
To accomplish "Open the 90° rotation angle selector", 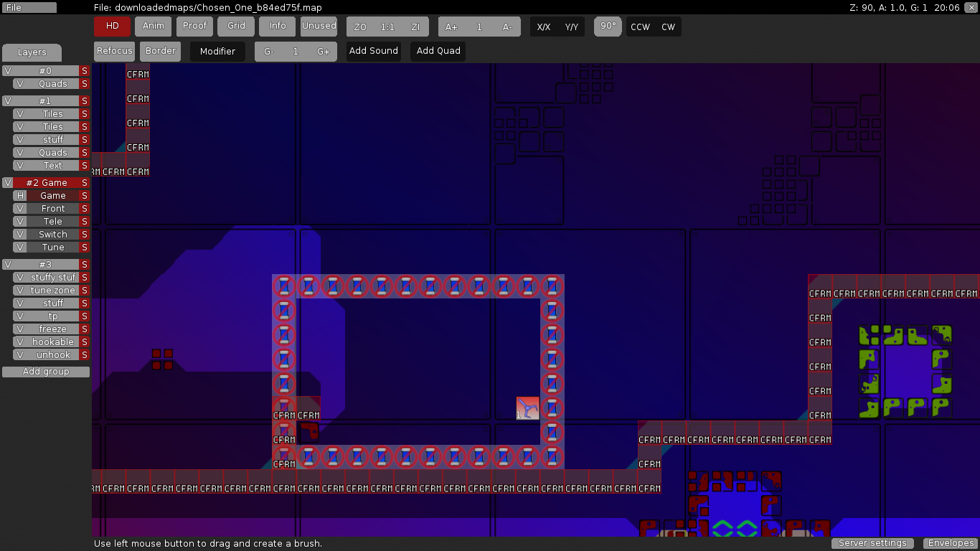I will (x=608, y=26).
